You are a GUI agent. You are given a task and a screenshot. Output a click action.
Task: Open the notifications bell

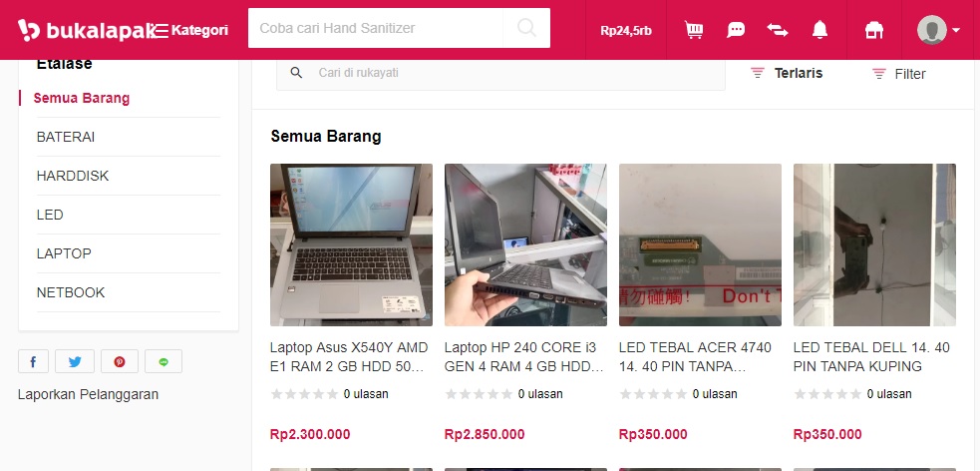click(x=820, y=29)
